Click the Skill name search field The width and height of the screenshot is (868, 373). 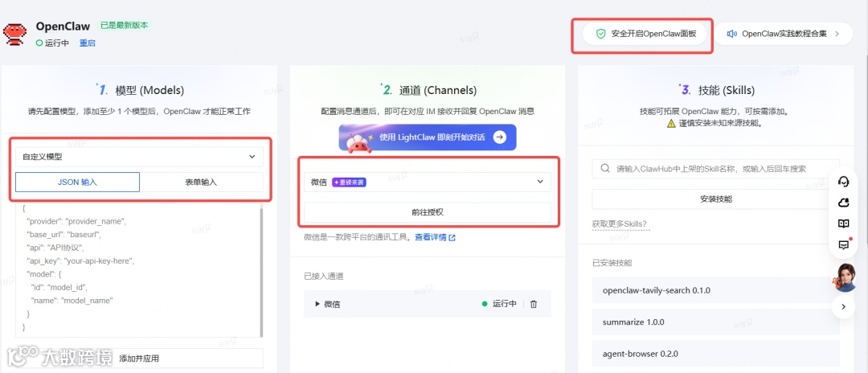point(716,169)
